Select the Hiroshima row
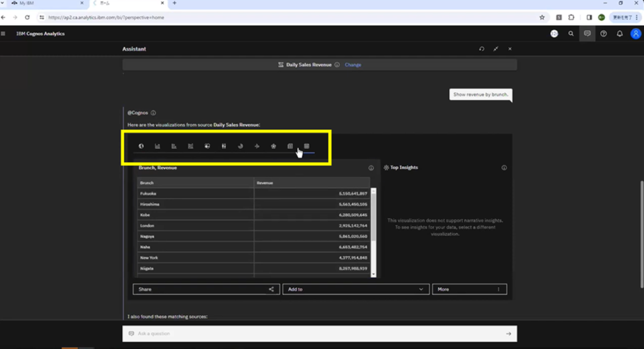 click(x=254, y=204)
